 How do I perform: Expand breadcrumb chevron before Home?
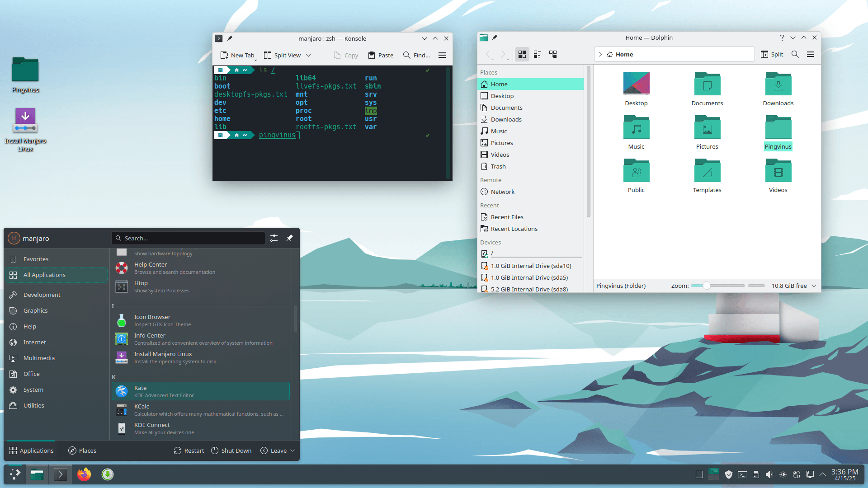point(600,54)
